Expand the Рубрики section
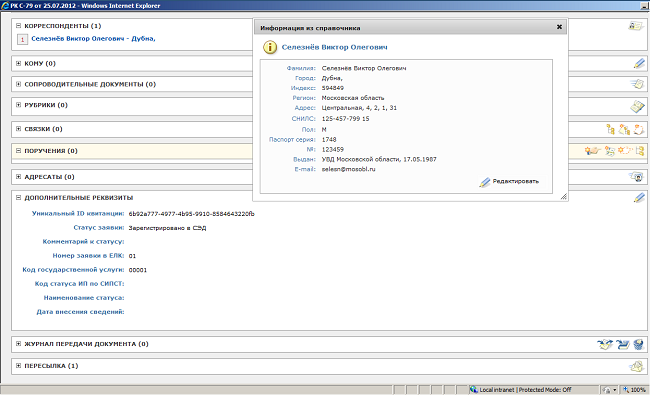 point(18,105)
